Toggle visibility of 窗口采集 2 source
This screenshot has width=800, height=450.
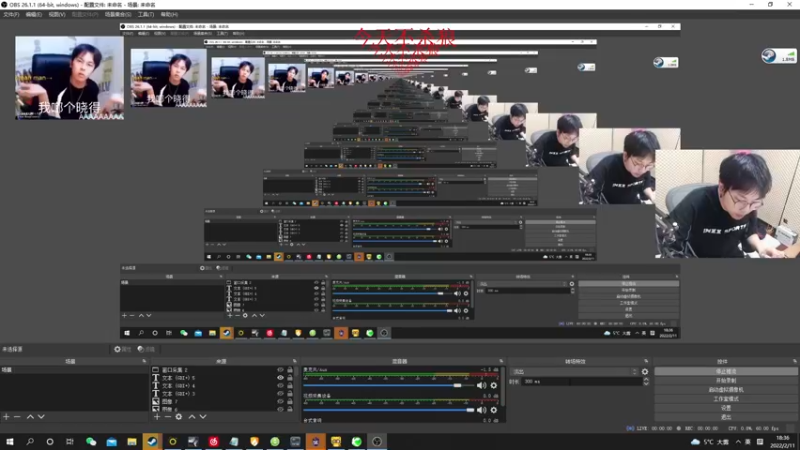[280, 370]
